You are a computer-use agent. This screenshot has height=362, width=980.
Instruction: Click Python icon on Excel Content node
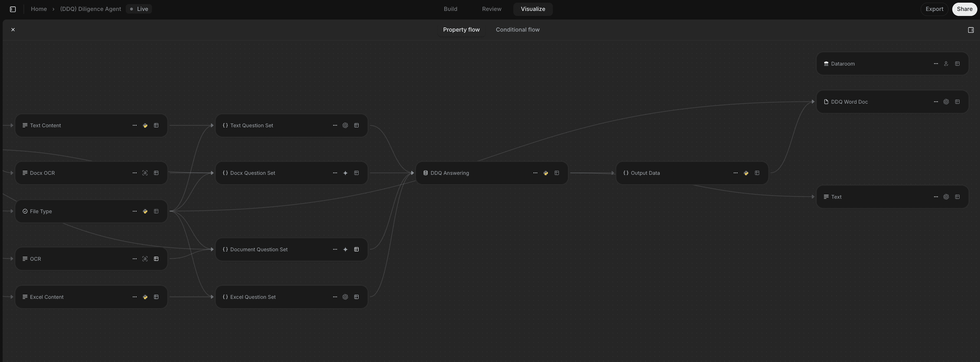click(x=145, y=297)
